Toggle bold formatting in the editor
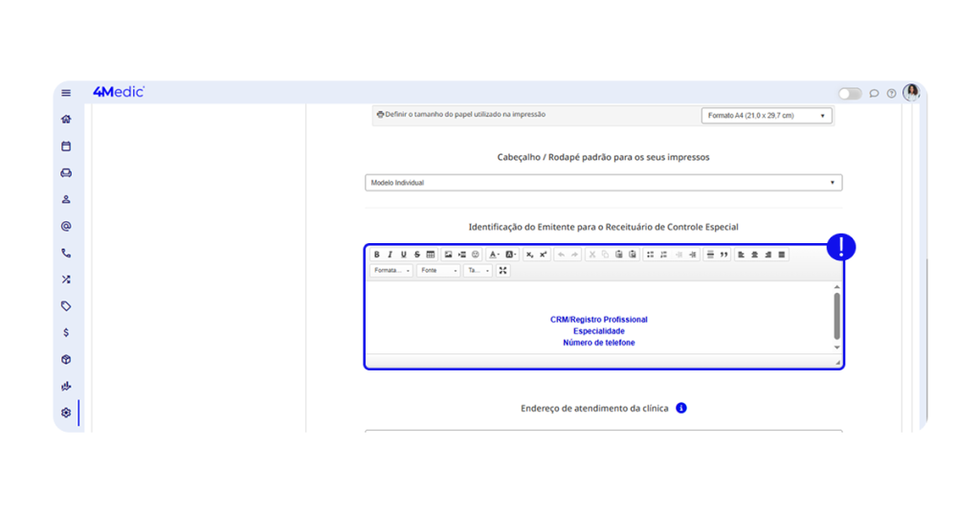This screenshot has width=980, height=514. [376, 255]
